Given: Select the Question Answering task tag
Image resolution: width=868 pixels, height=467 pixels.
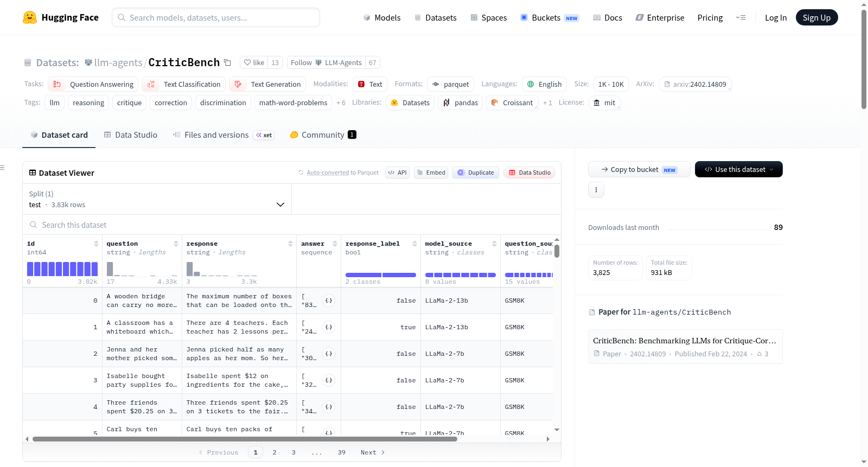Looking at the screenshot, I should [93, 84].
